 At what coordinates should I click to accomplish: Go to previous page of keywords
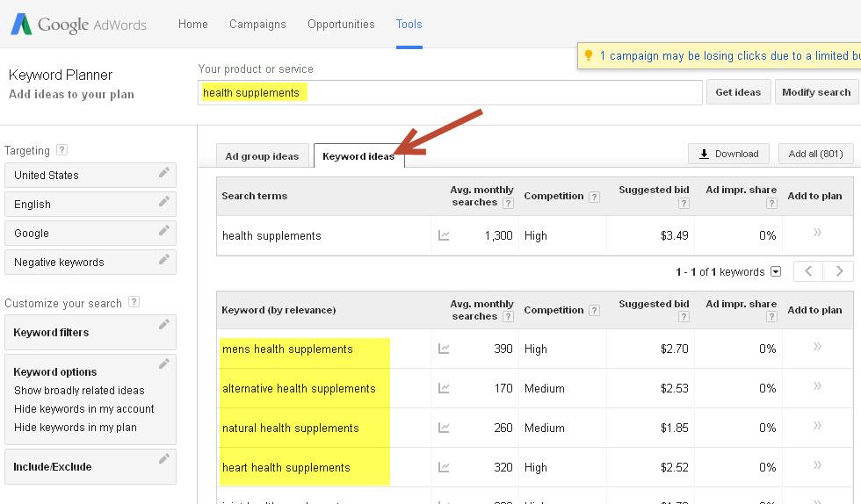pyautogui.click(x=808, y=271)
